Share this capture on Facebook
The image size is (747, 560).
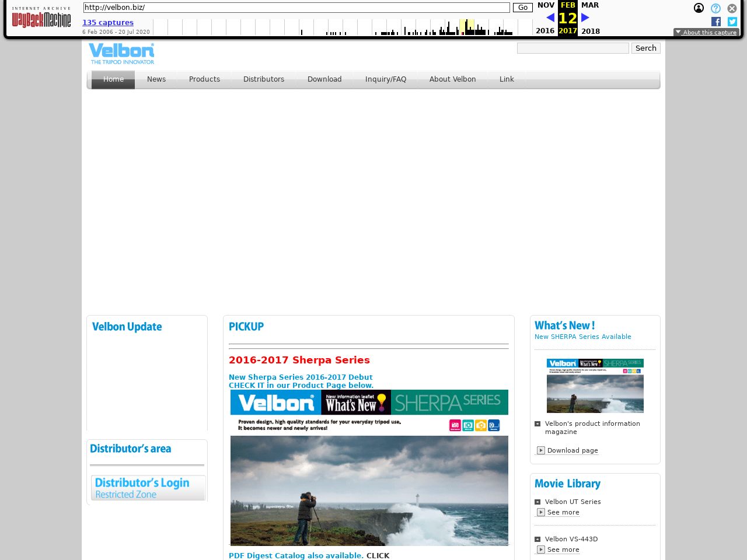pyautogui.click(x=716, y=22)
